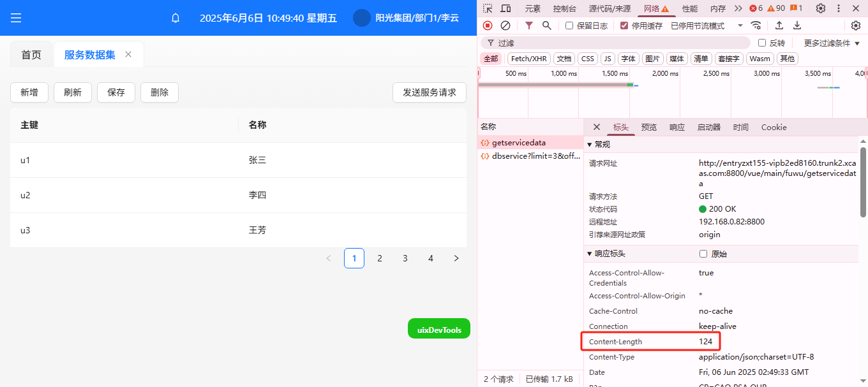The width and height of the screenshot is (868, 387).
Task: Go to page 2 of the table
Action: pos(380,258)
